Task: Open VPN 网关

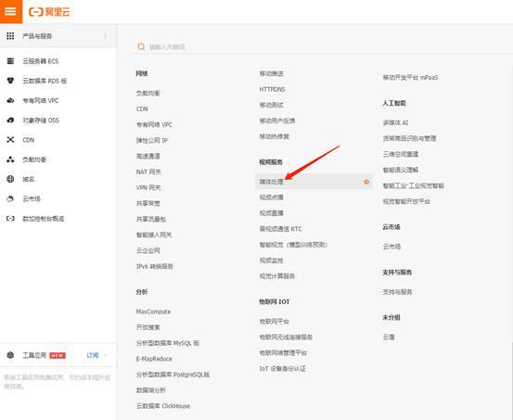Action: coord(148,187)
